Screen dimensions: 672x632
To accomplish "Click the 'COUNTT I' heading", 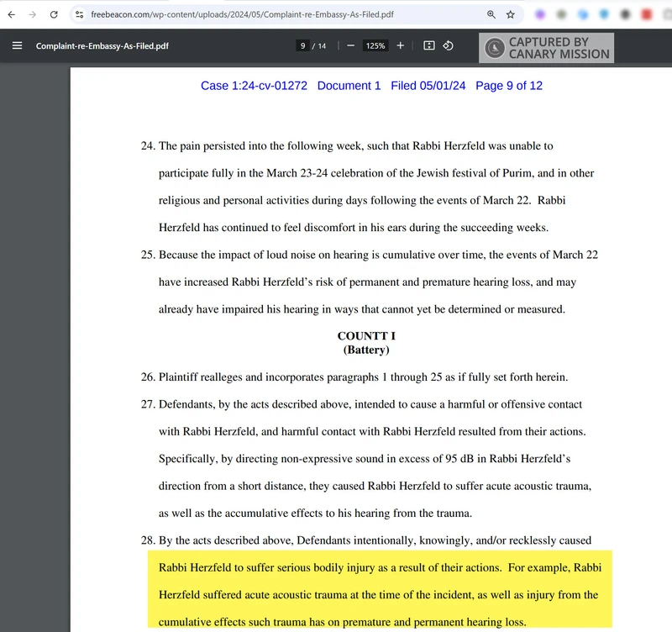I will pyautogui.click(x=366, y=335).
